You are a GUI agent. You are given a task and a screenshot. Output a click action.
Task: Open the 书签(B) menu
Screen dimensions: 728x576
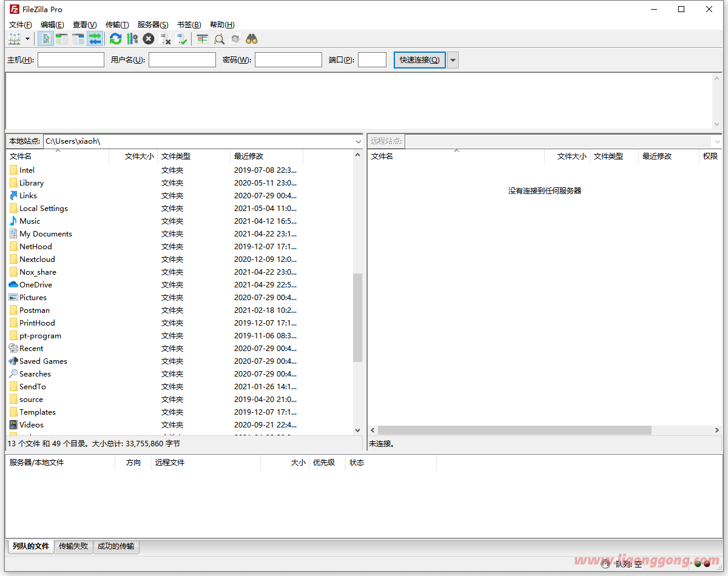point(189,25)
